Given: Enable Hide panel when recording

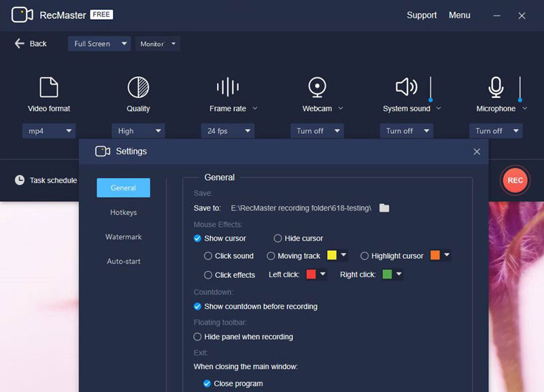Looking at the screenshot, I should 197,337.
